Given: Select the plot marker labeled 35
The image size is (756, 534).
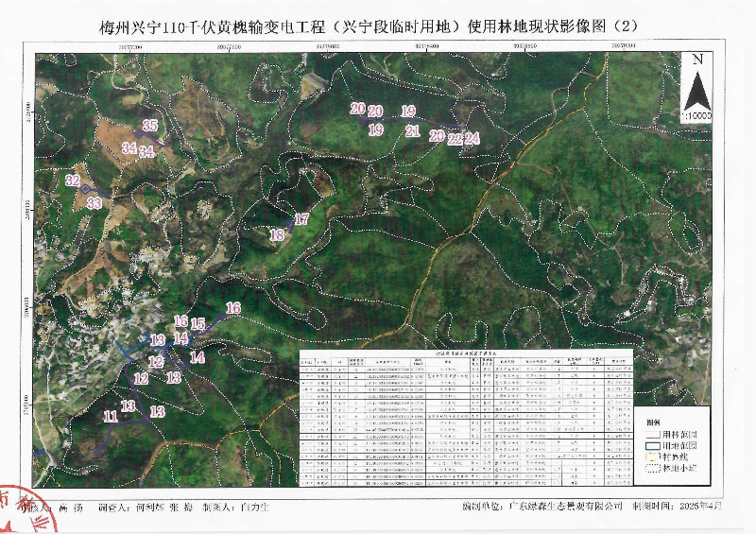Looking at the screenshot, I should (149, 125).
